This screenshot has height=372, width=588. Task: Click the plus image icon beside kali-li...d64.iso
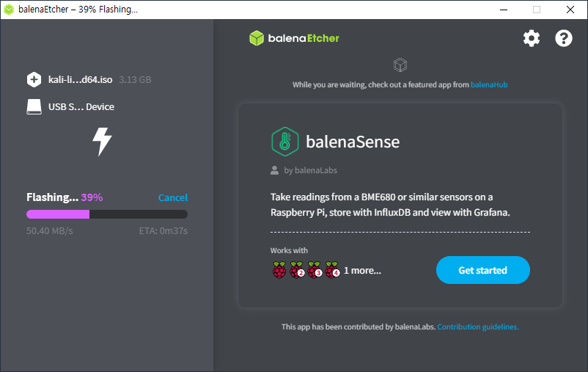[34, 79]
